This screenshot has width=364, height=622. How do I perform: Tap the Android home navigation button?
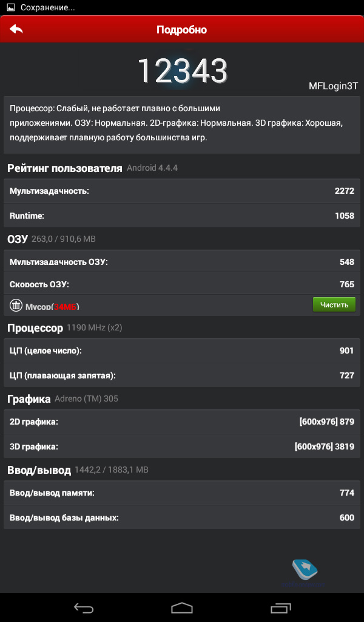point(182,607)
